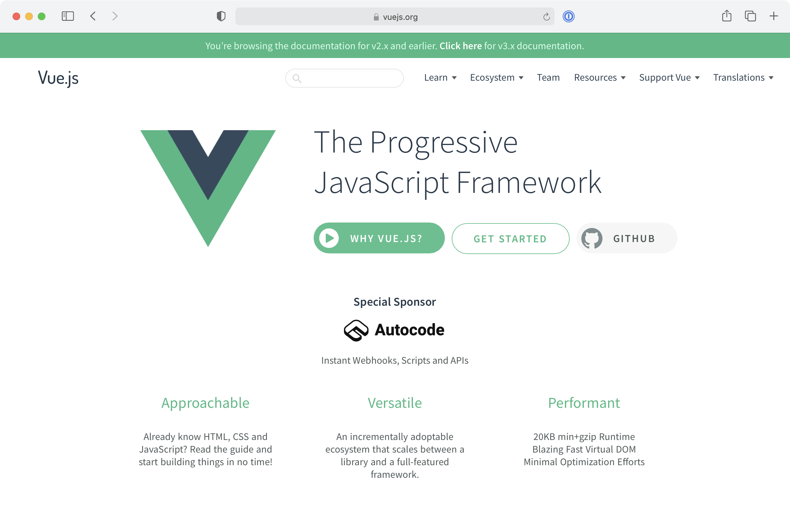This screenshot has height=532, width=790.
Task: Open the Share icon in the toolbar
Action: coord(727,16)
